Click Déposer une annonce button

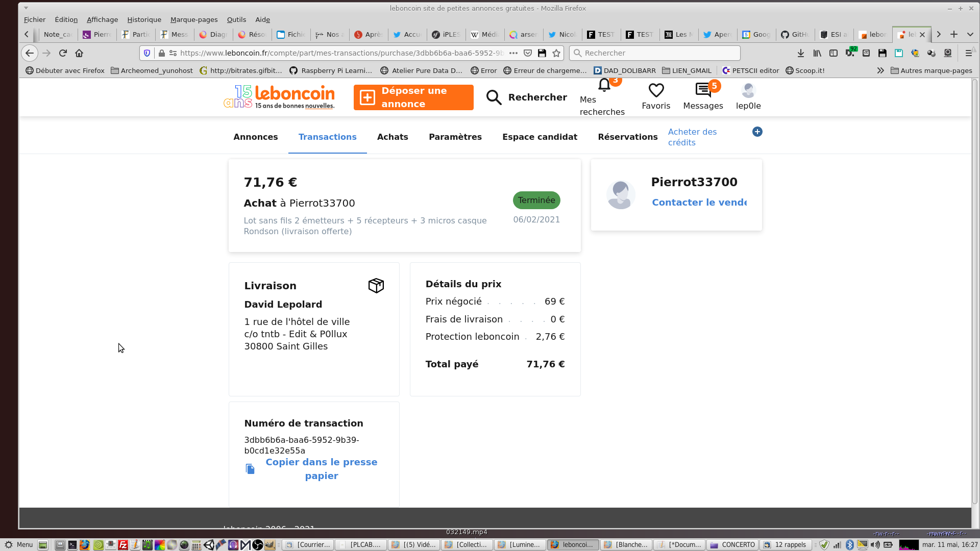[x=413, y=97]
